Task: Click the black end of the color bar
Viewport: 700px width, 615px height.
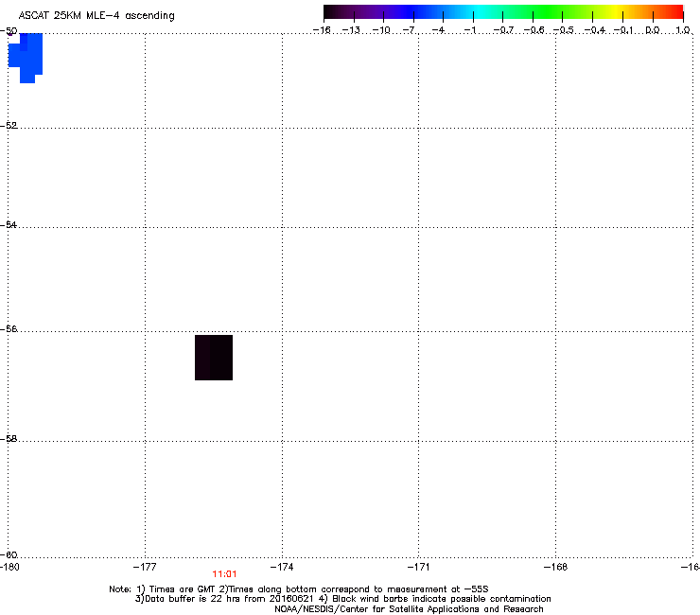Action: (329, 11)
